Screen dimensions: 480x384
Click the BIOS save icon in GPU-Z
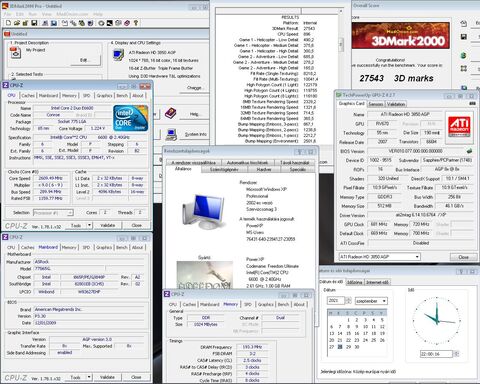coord(469,151)
